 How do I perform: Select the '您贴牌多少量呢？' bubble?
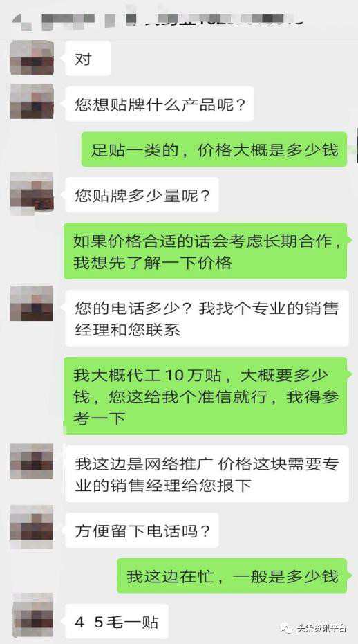click(x=142, y=194)
